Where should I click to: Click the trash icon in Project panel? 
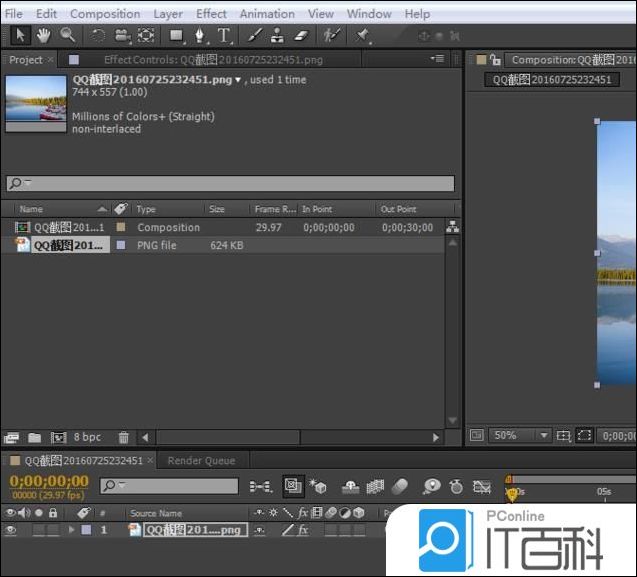tap(123, 437)
